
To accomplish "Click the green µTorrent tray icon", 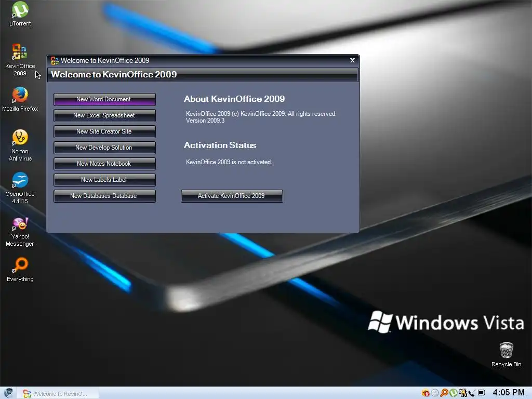I will (453, 393).
